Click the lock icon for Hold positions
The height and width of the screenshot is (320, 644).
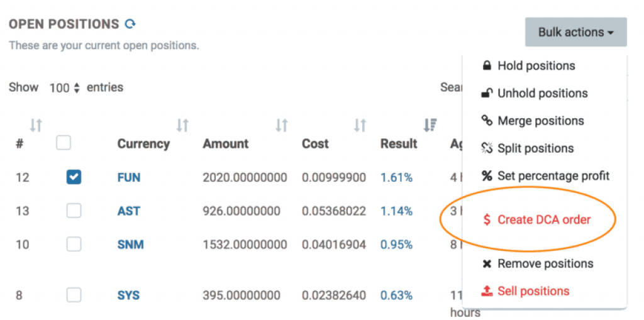[487, 65]
